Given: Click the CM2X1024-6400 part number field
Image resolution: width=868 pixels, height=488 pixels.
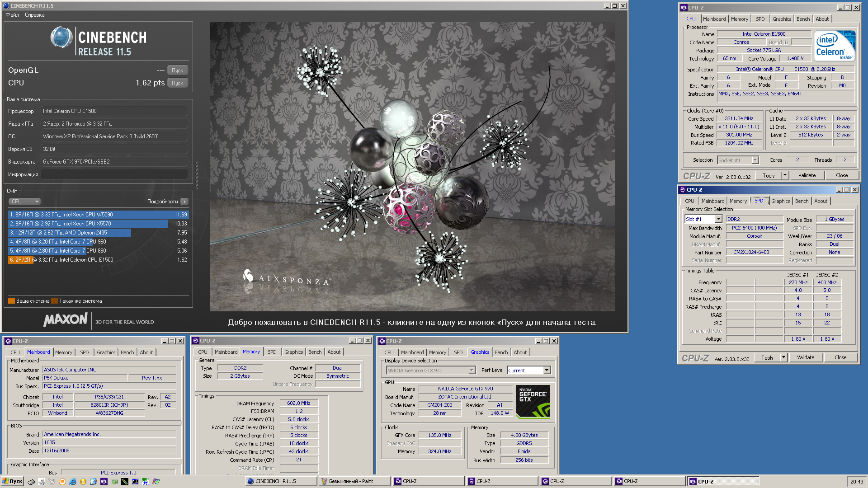Looking at the screenshot, I should click(755, 253).
